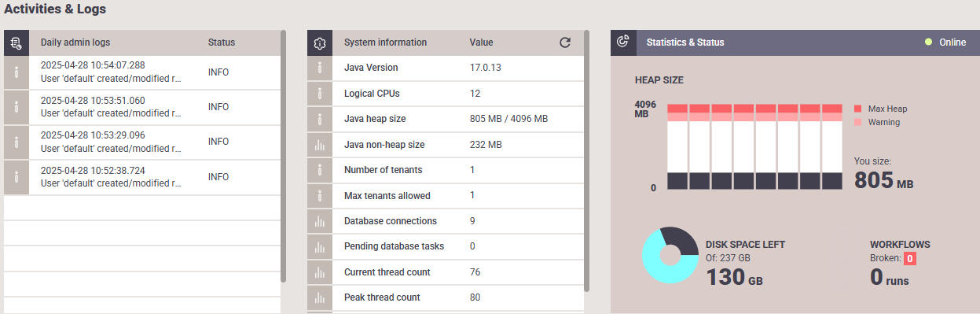This screenshot has width=980, height=314.
Task: Click the Value column header
Action: tap(481, 42)
